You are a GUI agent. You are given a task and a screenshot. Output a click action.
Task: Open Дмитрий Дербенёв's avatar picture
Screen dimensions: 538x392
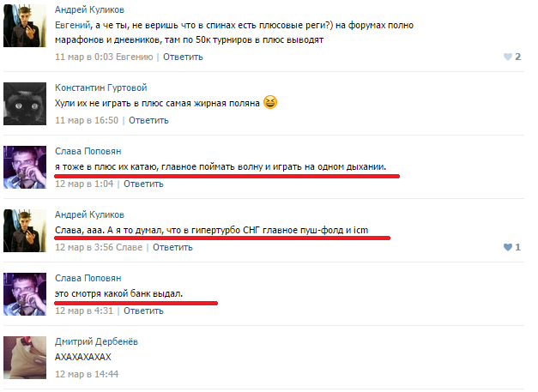pos(25,358)
